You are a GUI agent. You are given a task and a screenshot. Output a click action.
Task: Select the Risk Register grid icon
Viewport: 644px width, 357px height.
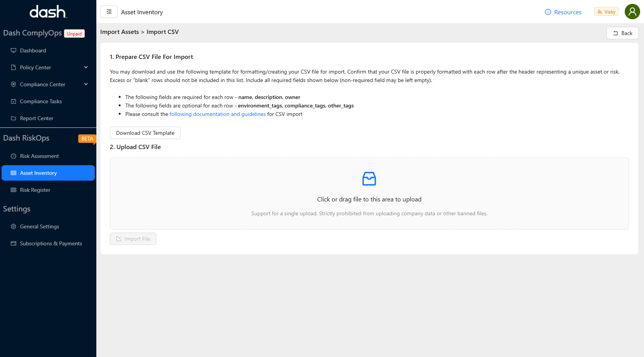[x=14, y=190]
